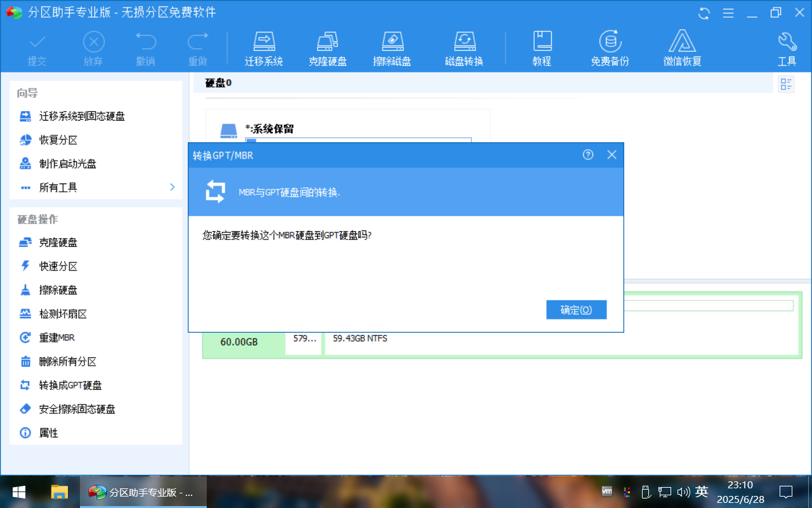Viewport: 812px width, 508px height.
Task: Open the 教程 tutorial icon
Action: 542,49
